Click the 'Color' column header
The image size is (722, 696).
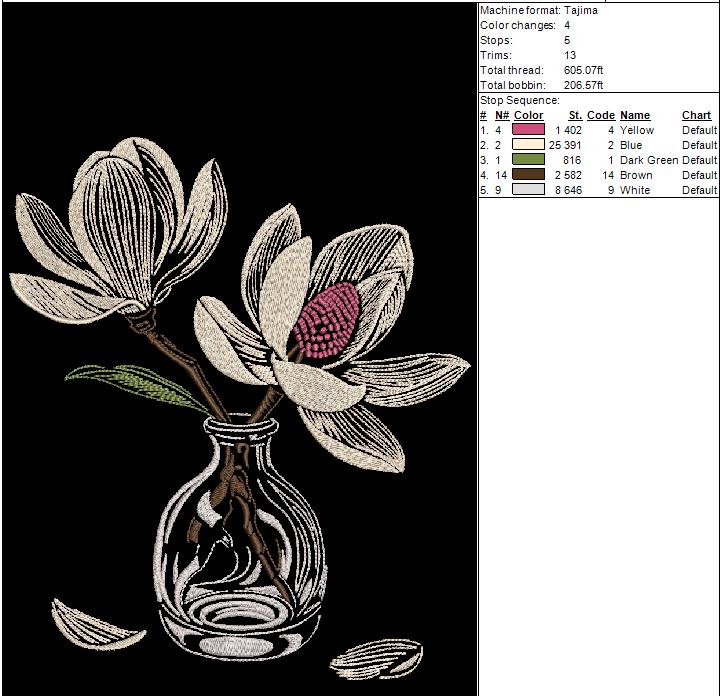(x=529, y=115)
